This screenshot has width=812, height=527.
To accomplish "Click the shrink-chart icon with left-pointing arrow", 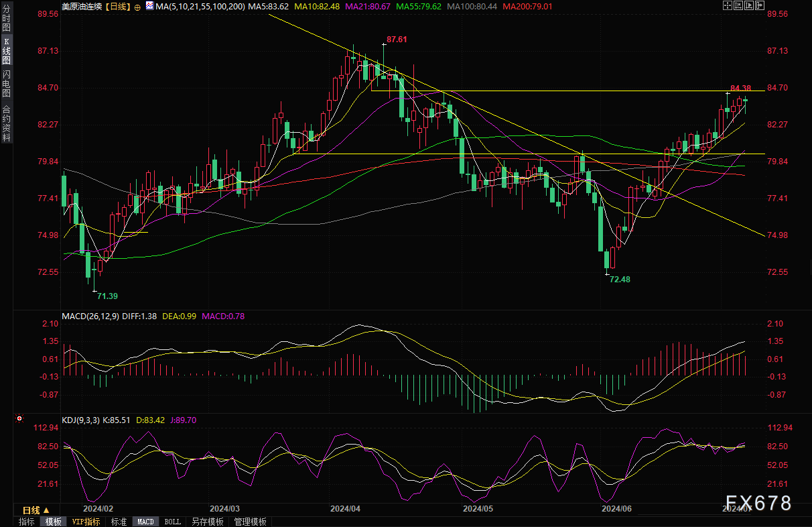I will tap(738, 6).
